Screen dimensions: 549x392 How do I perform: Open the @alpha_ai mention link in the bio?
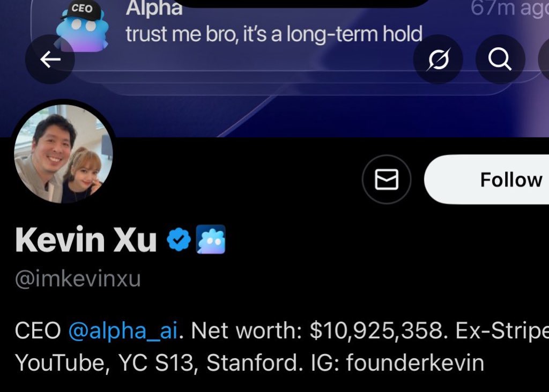(x=123, y=330)
